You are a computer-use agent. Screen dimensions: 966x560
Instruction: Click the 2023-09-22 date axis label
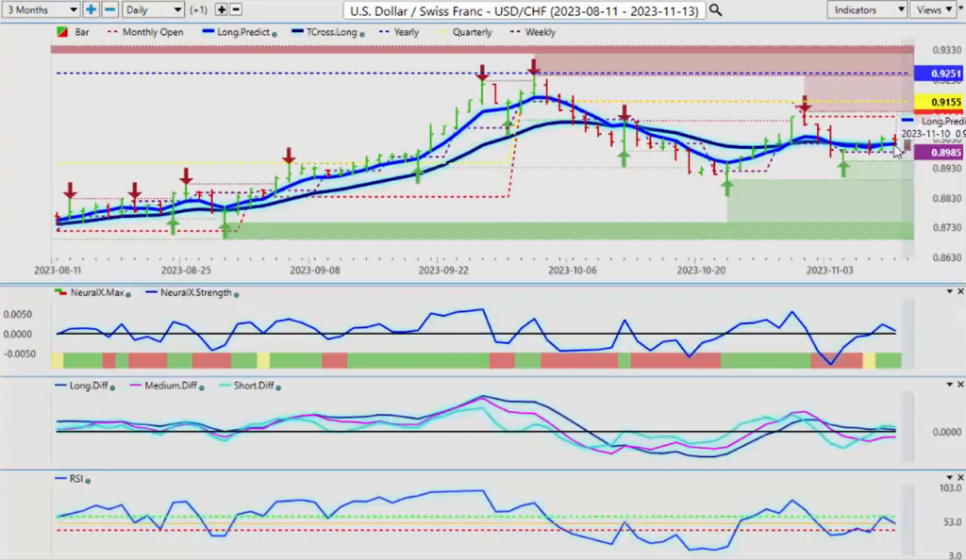(442, 271)
